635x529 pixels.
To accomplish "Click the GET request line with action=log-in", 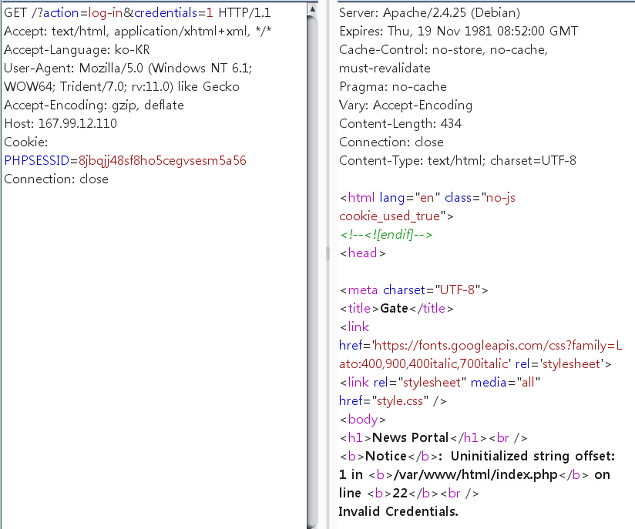I will 137,13.
